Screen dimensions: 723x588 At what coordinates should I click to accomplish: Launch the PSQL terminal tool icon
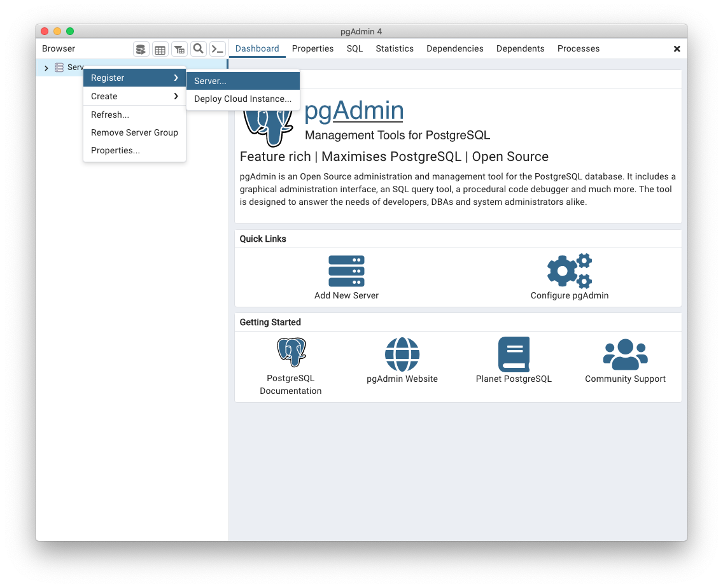click(x=217, y=49)
